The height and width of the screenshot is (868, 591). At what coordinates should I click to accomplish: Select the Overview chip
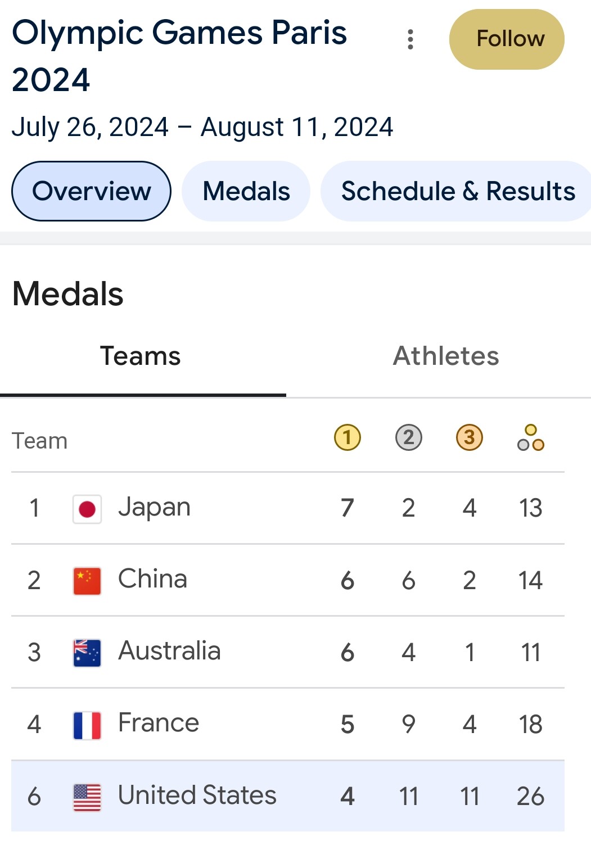pyautogui.click(x=91, y=191)
